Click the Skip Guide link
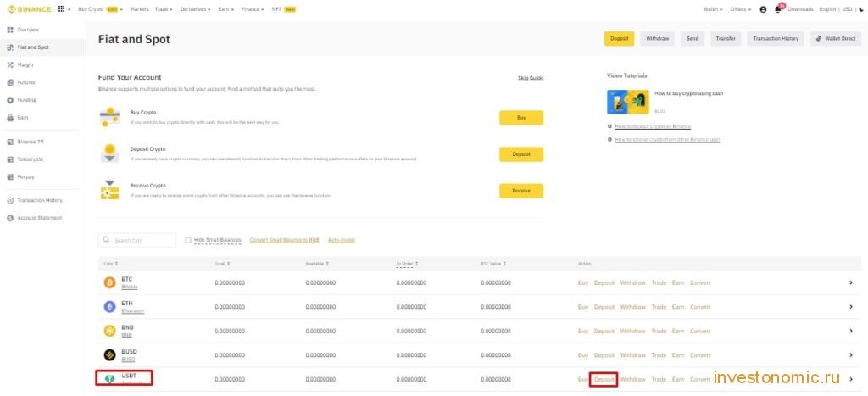The width and height of the screenshot is (868, 396). 531,78
